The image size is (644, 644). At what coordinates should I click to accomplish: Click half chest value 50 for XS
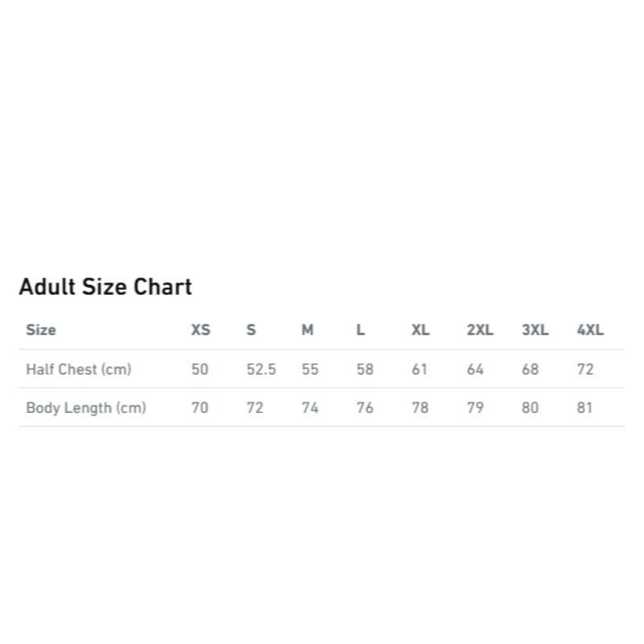click(200, 369)
